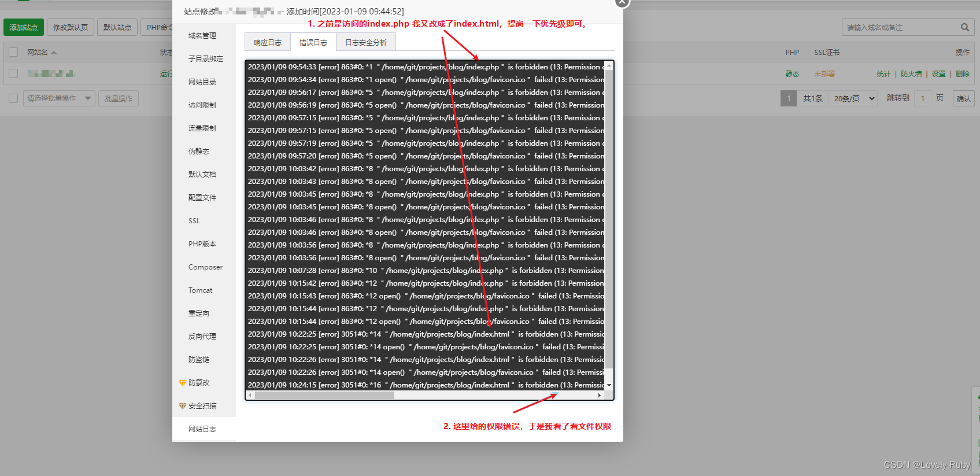Open 流量限制 in the sidebar

[202, 128]
